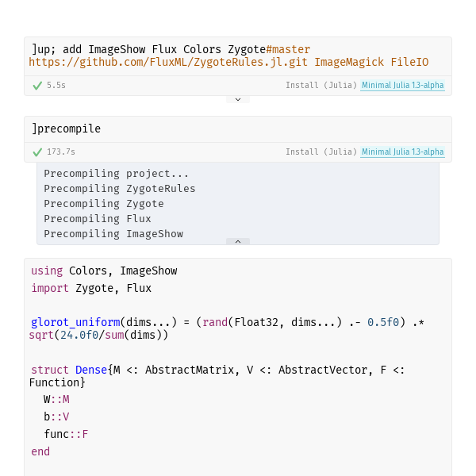Expand output below the add packages cell
Image resolution: width=476 pixels, height=476 pixels.
238,100
